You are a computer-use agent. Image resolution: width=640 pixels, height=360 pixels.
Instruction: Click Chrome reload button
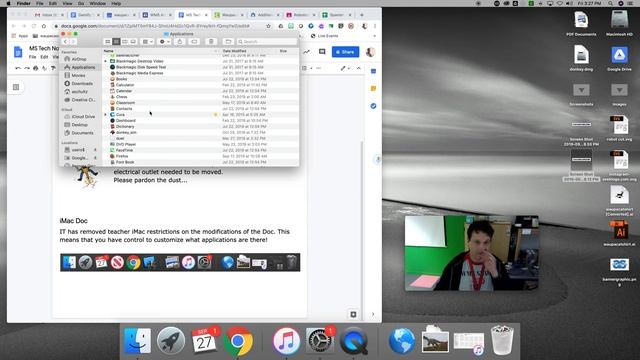pyautogui.click(x=34, y=26)
